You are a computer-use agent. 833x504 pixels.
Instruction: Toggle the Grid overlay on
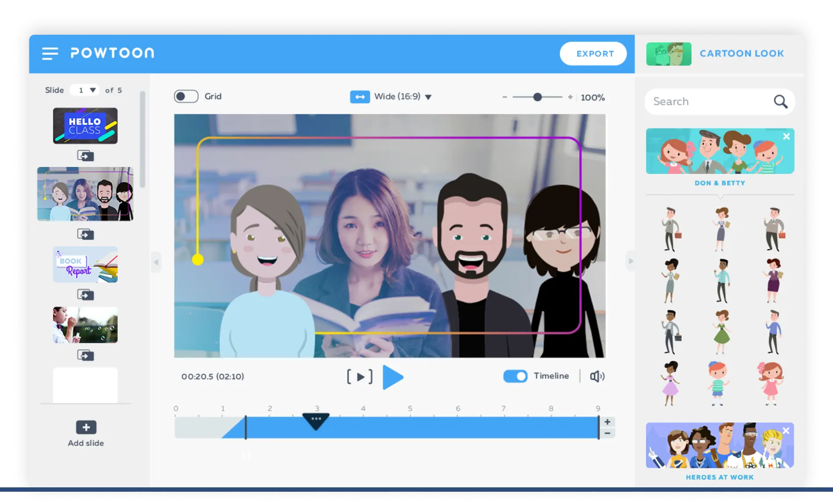[x=186, y=96]
